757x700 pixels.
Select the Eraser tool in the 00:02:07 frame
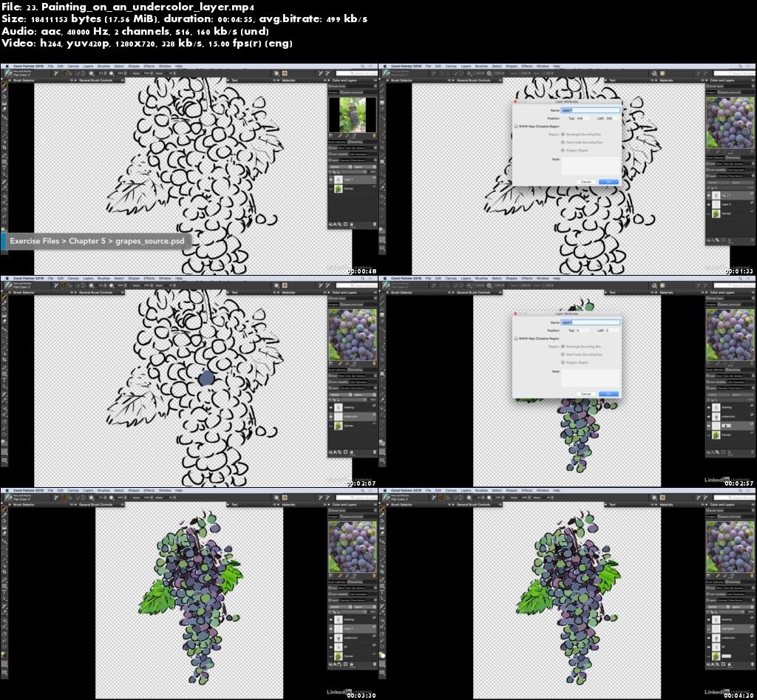[4, 321]
